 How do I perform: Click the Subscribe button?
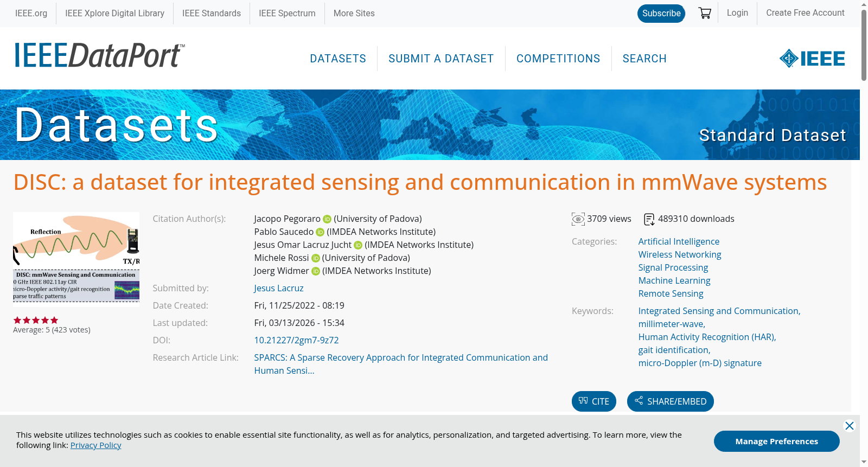(x=661, y=14)
